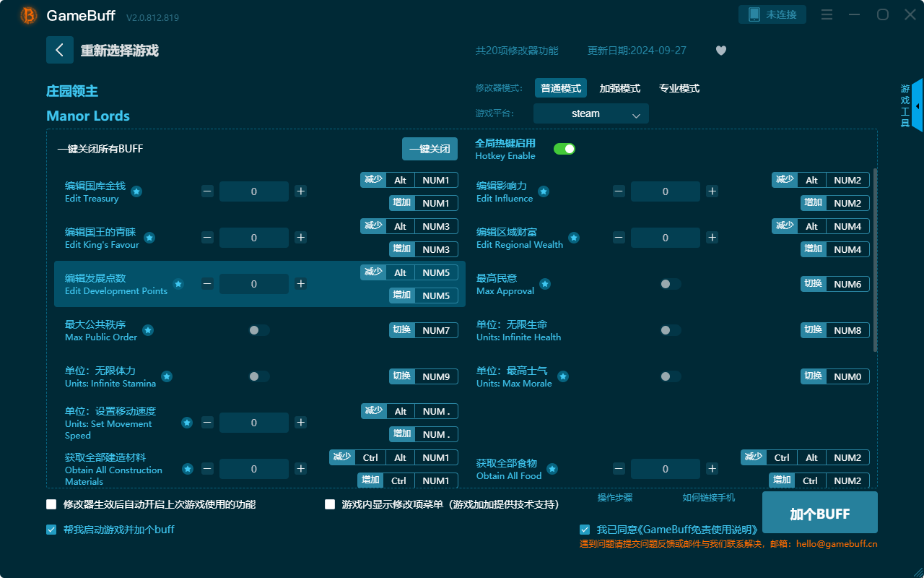This screenshot has height=578, width=924.
Task: Click the star beside Units: Max Morale
Action: click(563, 376)
